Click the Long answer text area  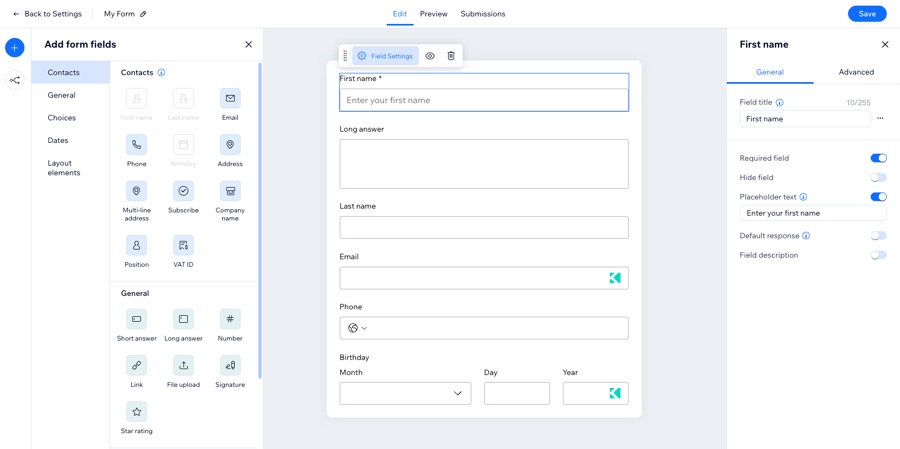[x=484, y=164]
